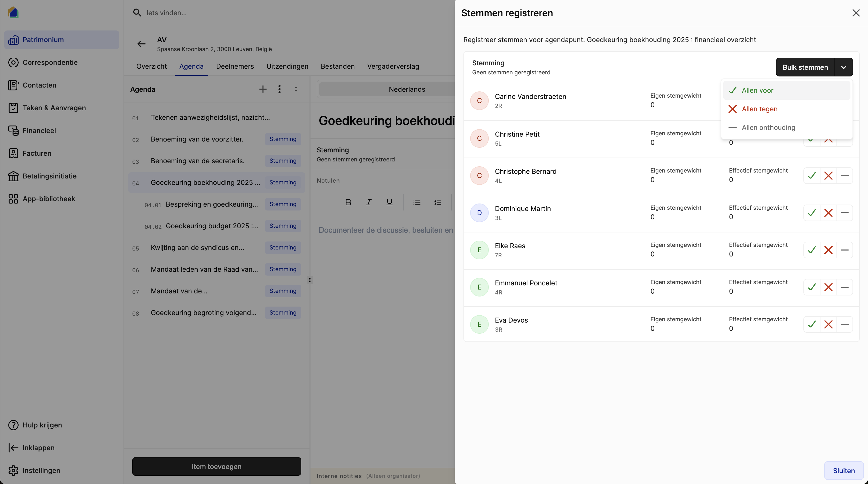This screenshot has width=868, height=484.
Task: Switch to the Uitzendingen tab
Action: (287, 66)
